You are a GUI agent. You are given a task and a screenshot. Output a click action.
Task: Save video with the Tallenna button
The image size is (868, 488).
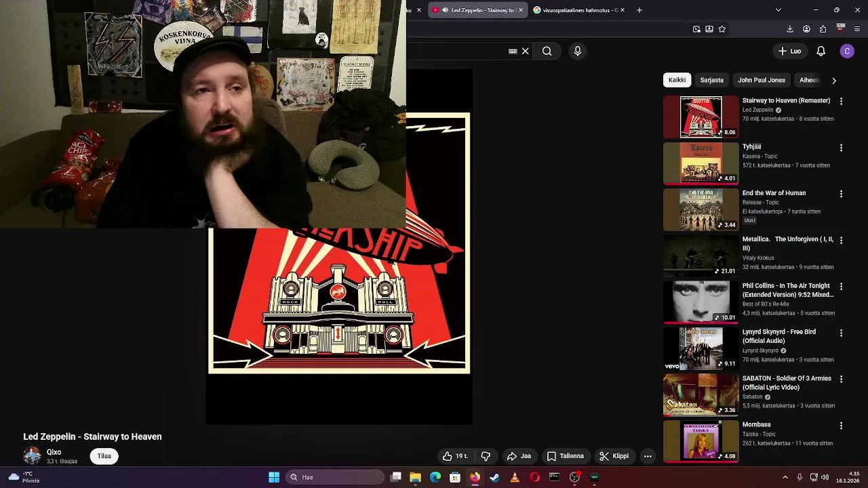tap(566, 456)
